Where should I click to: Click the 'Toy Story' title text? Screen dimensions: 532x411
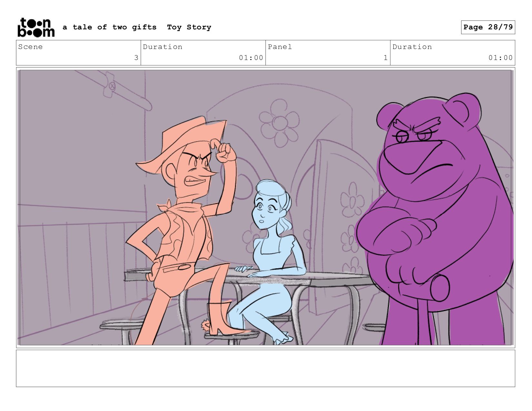click(189, 27)
